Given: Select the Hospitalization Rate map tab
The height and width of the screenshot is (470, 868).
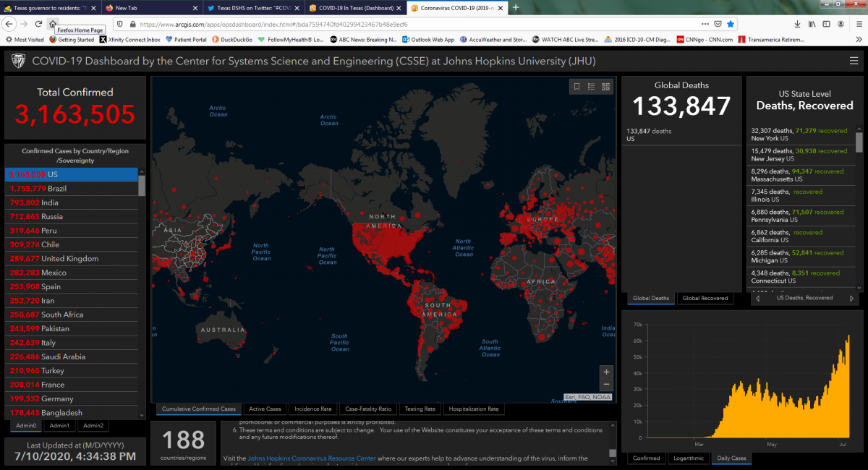Looking at the screenshot, I should coord(474,409).
